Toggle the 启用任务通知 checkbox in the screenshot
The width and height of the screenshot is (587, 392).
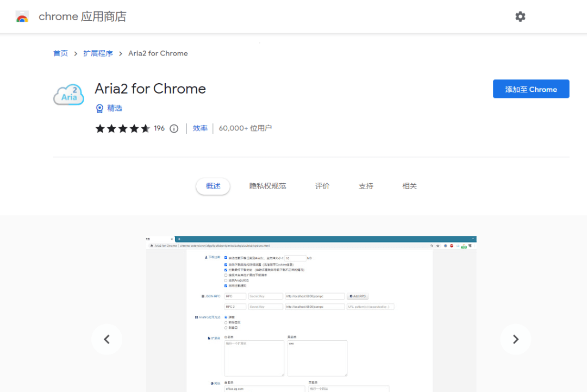pyautogui.click(x=225, y=285)
